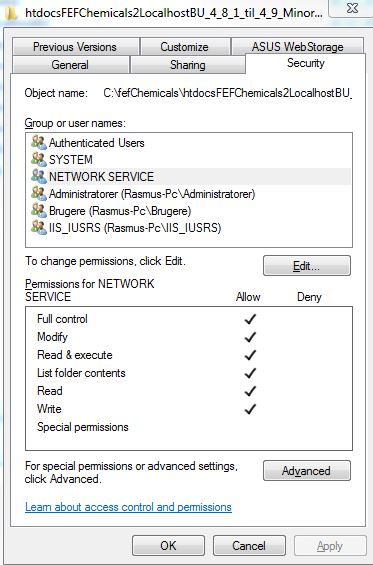Open Learn about access control link
Image resolution: width=373 pixels, height=565 pixels.
tap(128, 507)
